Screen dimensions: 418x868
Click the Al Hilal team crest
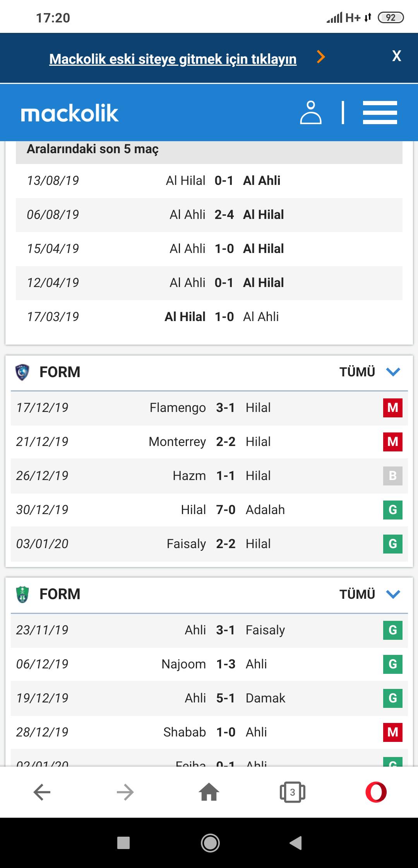(x=22, y=372)
